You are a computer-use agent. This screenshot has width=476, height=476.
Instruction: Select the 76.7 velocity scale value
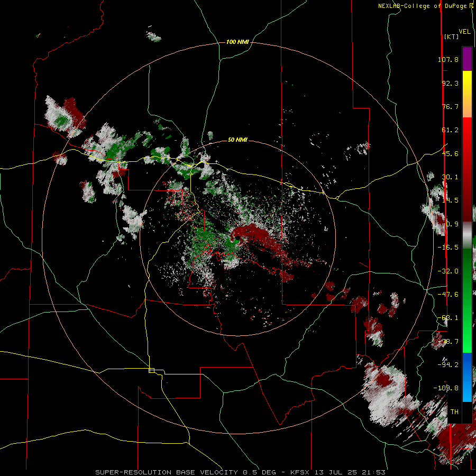pos(450,106)
